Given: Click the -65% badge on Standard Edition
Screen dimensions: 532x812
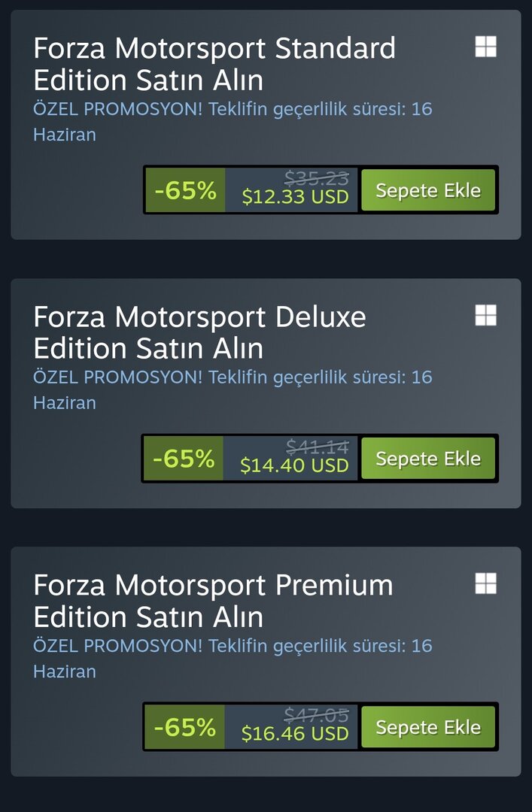Looking at the screenshot, I should [185, 190].
